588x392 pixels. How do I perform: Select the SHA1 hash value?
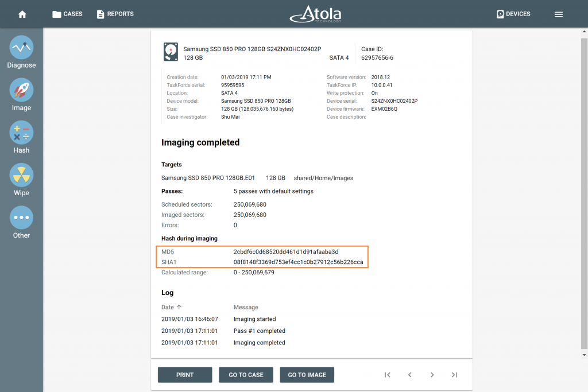[298, 262]
